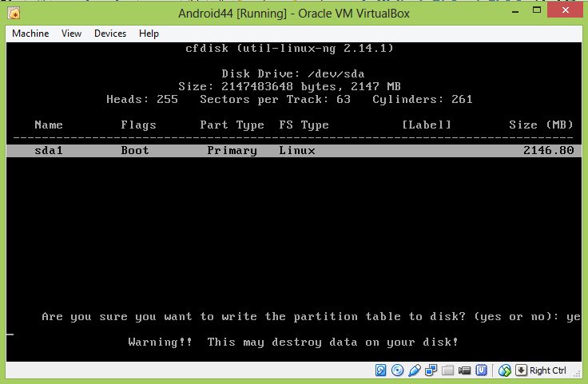Click the disk size in bytes line
588x384 pixels.
289,86
